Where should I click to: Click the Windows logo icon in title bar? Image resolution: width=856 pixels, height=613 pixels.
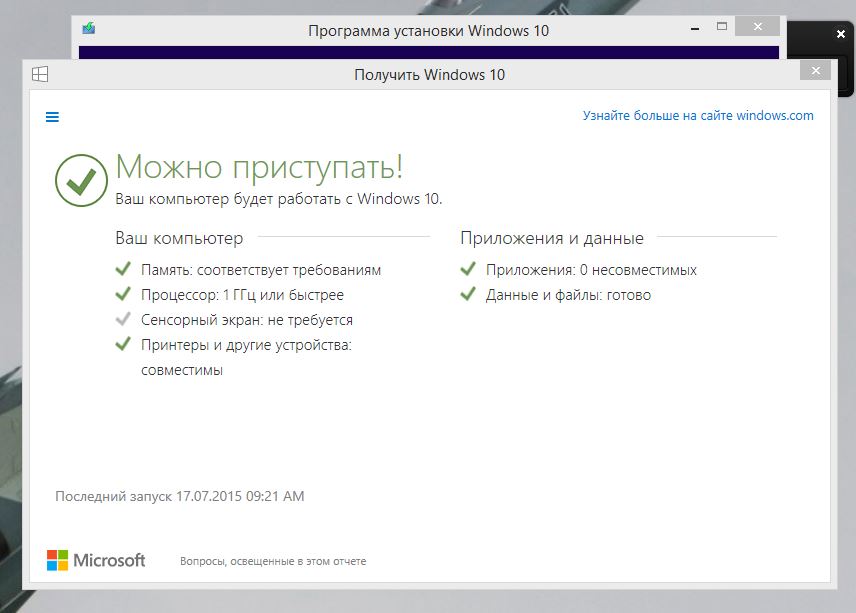40,74
